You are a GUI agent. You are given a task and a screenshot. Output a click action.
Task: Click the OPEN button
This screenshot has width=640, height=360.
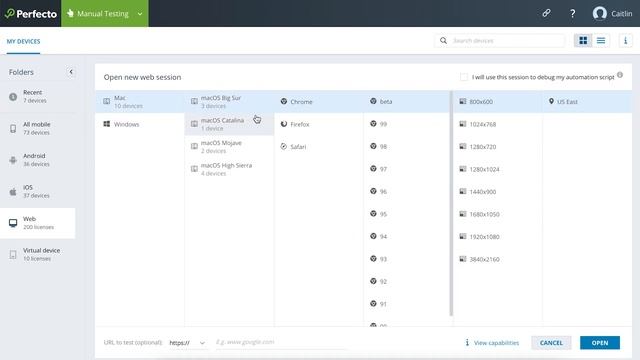click(x=600, y=343)
